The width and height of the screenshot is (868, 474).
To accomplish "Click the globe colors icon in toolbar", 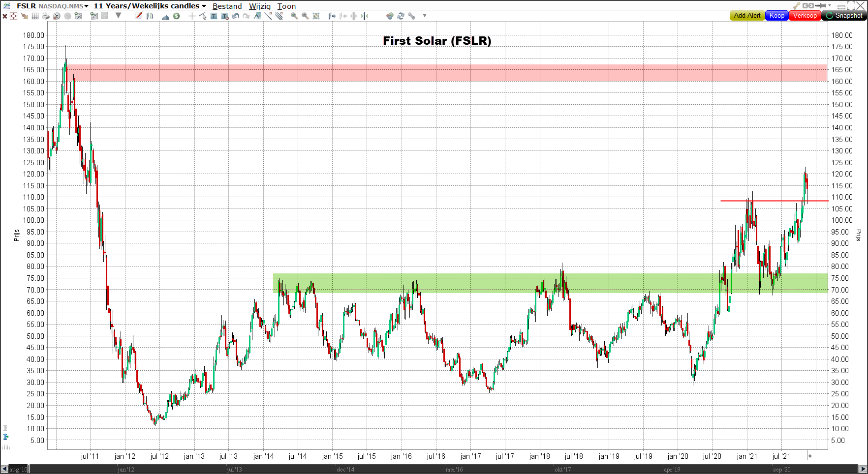I will tap(390, 16).
